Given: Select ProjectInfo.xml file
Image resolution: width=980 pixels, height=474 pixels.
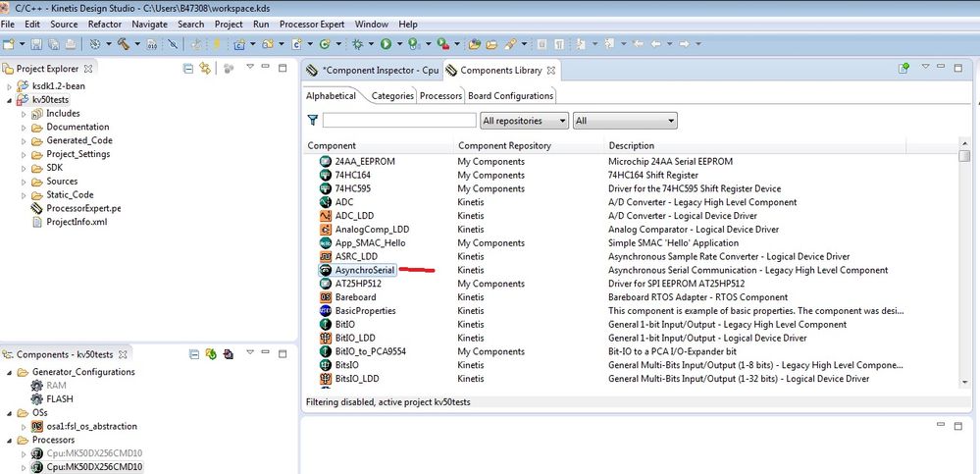Looking at the screenshot, I should [x=77, y=222].
